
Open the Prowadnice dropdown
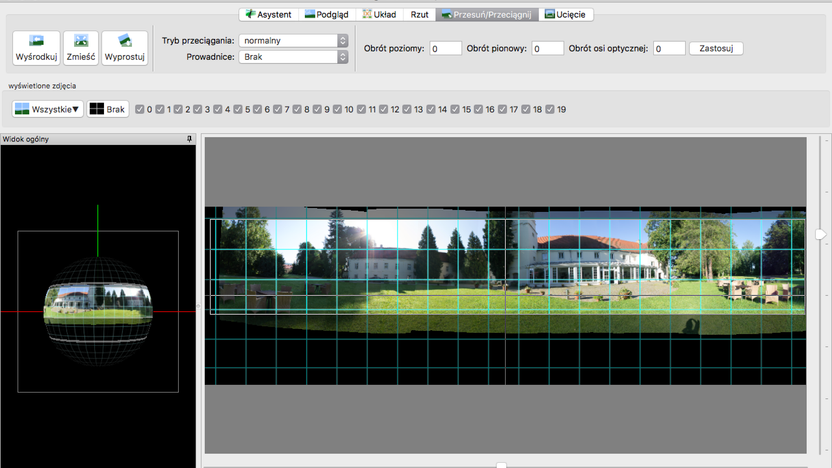(293, 57)
